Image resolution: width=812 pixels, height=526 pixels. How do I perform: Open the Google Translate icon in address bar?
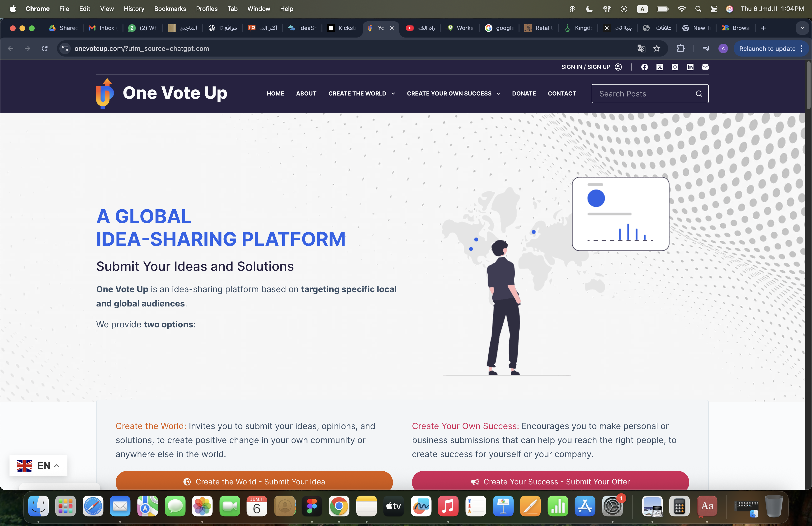[641, 48]
